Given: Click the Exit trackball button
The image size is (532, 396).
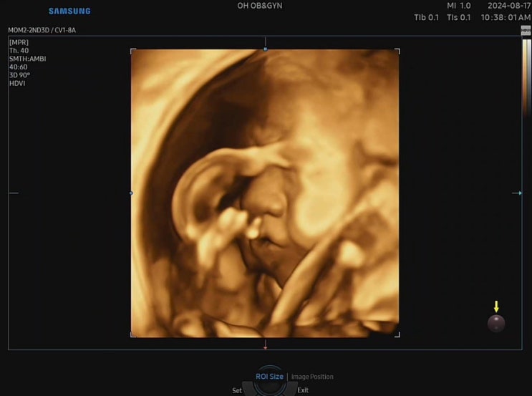Looking at the screenshot, I should (x=303, y=390).
